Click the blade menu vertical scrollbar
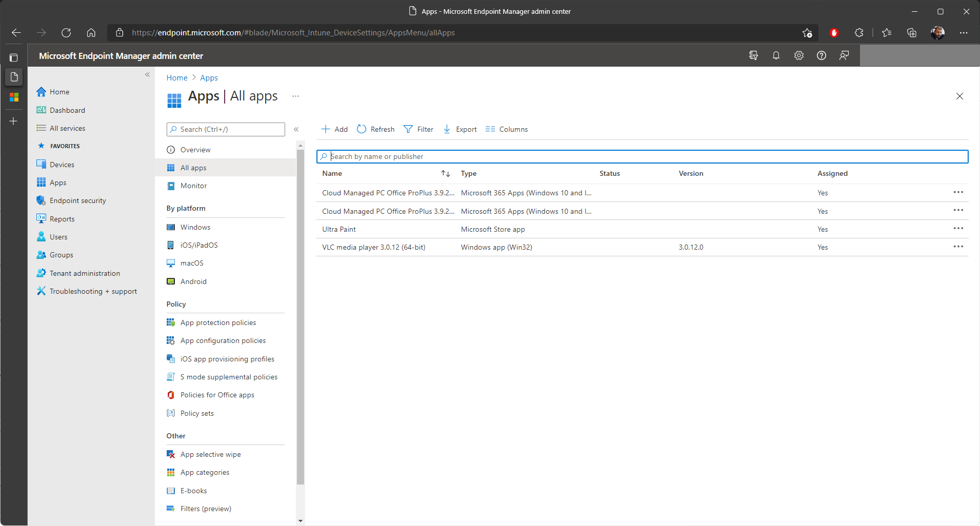Image resolution: width=980 pixels, height=526 pixels. [301, 316]
